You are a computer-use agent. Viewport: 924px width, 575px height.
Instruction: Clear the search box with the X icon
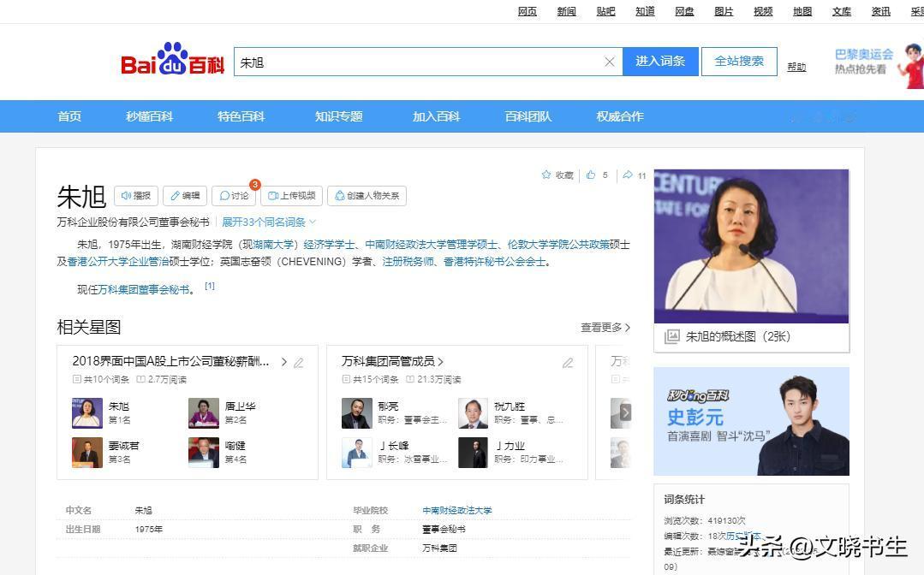tap(610, 62)
